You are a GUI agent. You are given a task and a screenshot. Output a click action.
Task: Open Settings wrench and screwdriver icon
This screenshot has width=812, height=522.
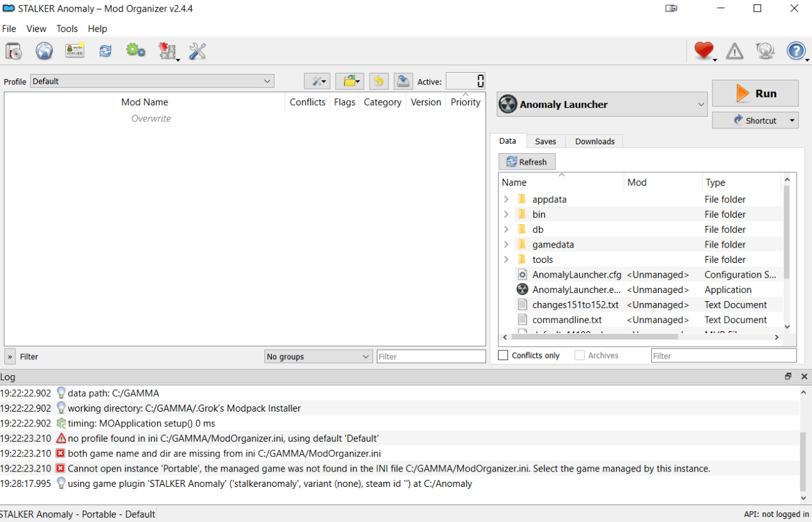tap(197, 51)
